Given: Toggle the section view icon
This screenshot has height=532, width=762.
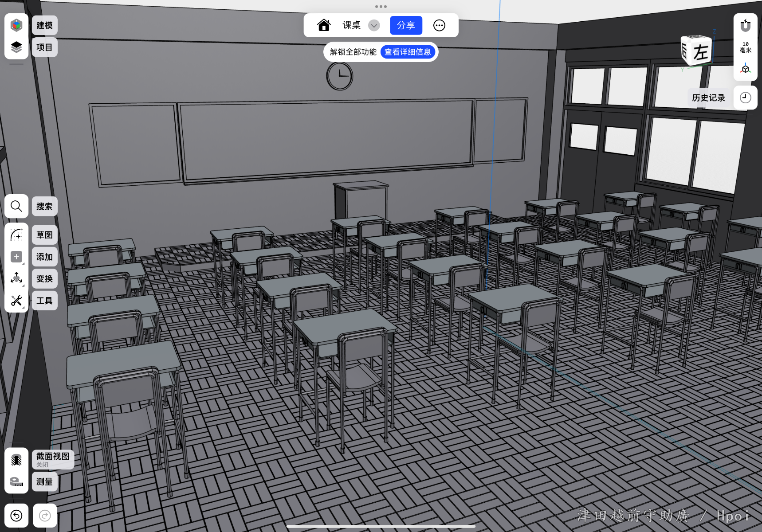Looking at the screenshot, I should (16, 460).
